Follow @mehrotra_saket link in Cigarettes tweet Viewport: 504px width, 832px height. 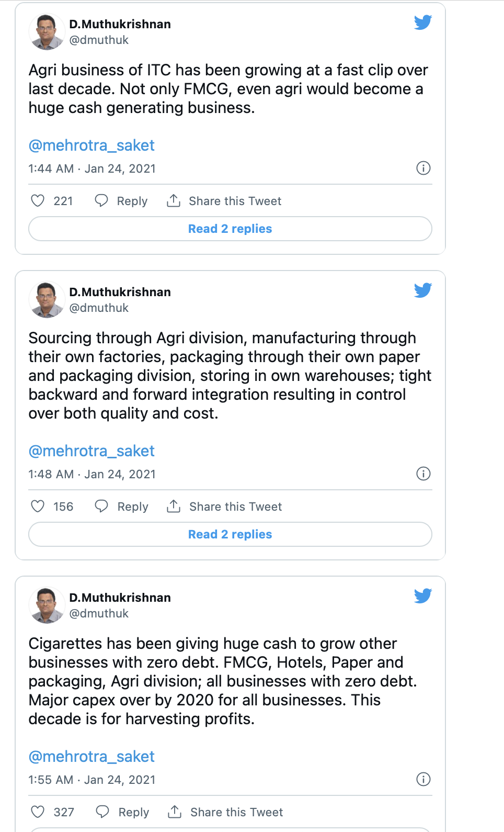click(x=91, y=756)
